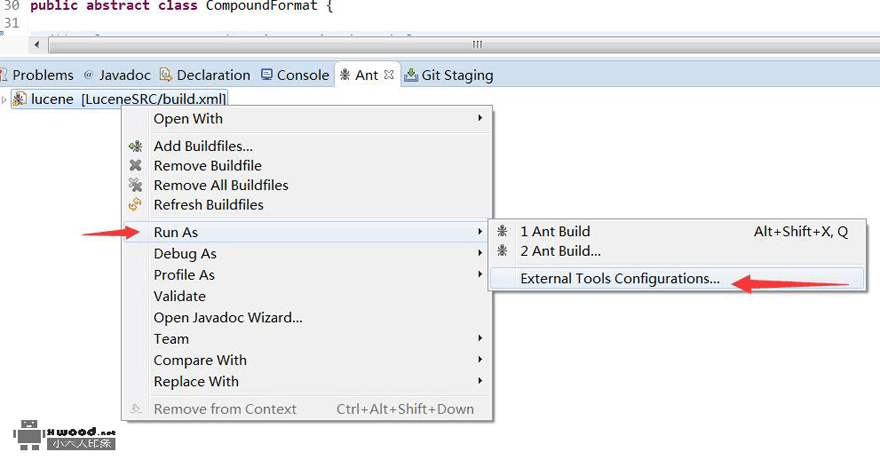Viewport: 880px width, 468px height.
Task: Click the scrollbar left arrow button
Action: click(x=37, y=44)
